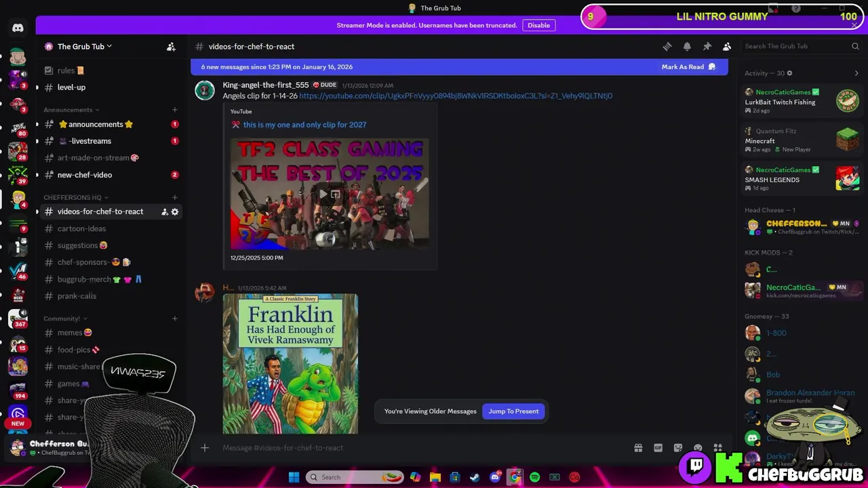The height and width of the screenshot is (488, 868).
Task: Click Activity settings gear icon
Action: [789, 73]
